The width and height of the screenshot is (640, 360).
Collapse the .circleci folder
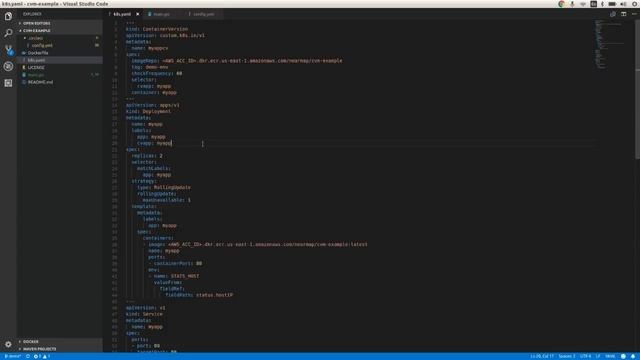[x=60, y=38]
